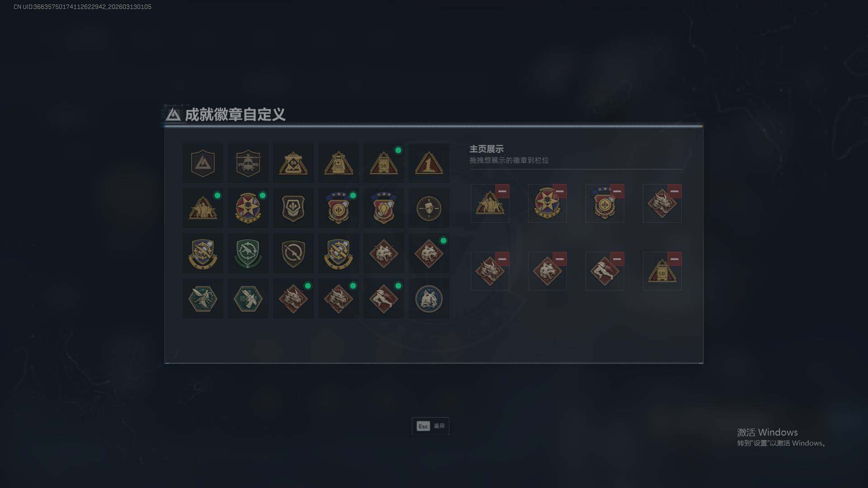
Task: Select the grid running soldier diamond badge
Action: (x=383, y=299)
